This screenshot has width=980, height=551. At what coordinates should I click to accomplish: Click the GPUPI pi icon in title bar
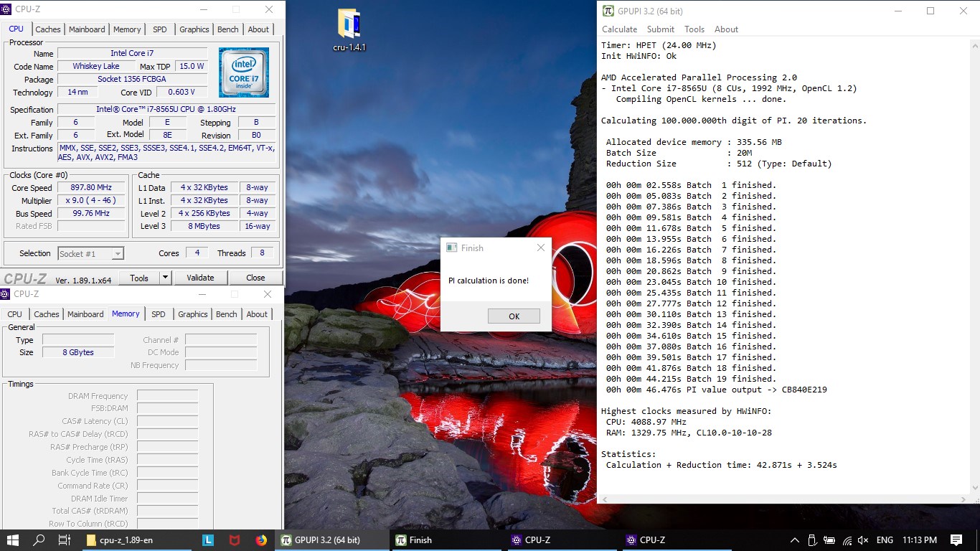pyautogui.click(x=608, y=11)
